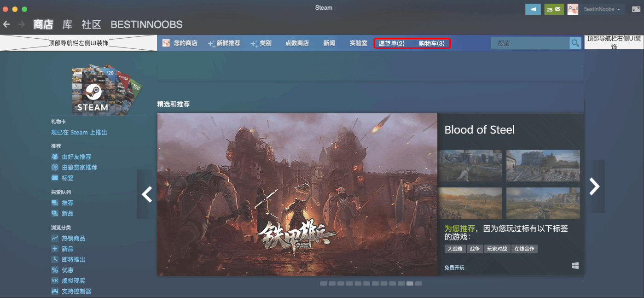Image resolution: width=644 pixels, height=298 pixels.
Task: Open the 愿望单(2) wishlist link
Action: (x=392, y=43)
